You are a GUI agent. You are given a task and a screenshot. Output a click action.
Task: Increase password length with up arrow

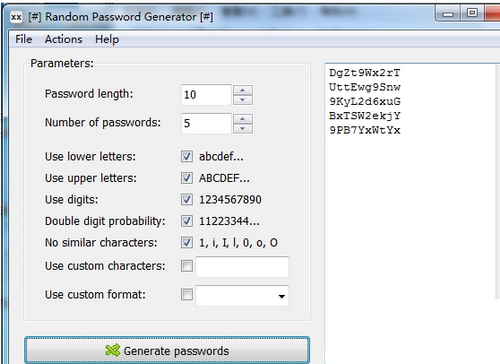click(243, 90)
